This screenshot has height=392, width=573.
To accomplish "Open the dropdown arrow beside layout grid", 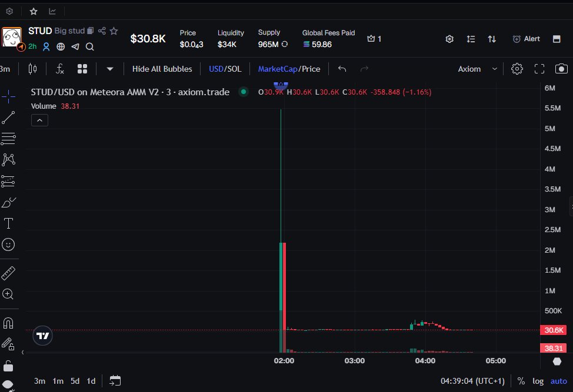I will pyautogui.click(x=110, y=69).
